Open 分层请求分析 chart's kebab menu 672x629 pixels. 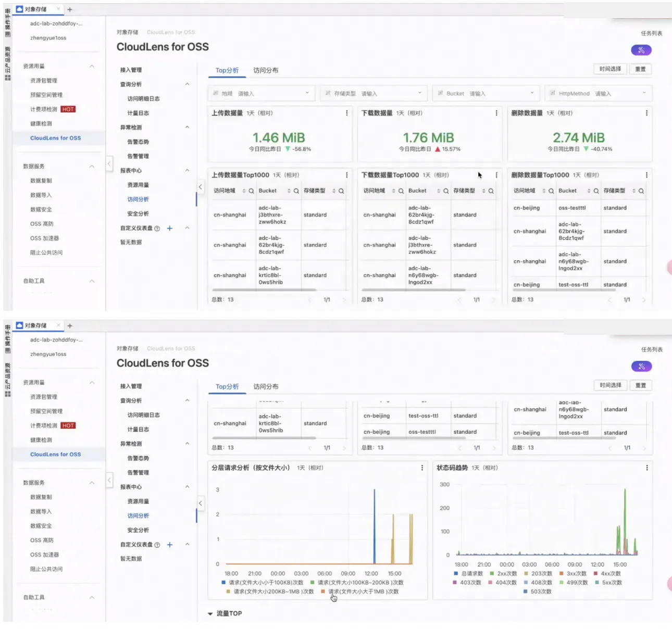(422, 468)
